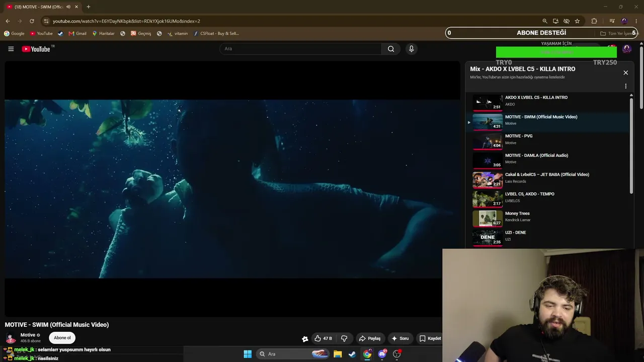Screen dimensions: 644x362
Task: Go back with the browser back arrow
Action: click(x=8, y=21)
